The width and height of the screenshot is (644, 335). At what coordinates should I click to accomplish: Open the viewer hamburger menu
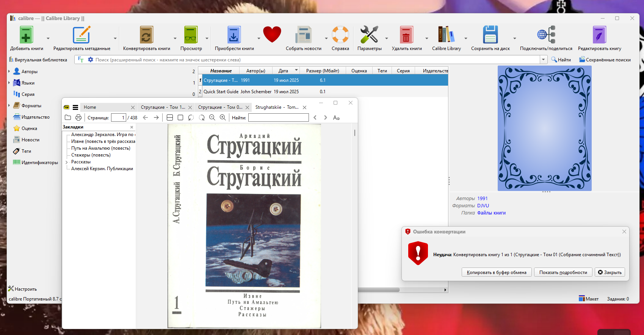[75, 107]
